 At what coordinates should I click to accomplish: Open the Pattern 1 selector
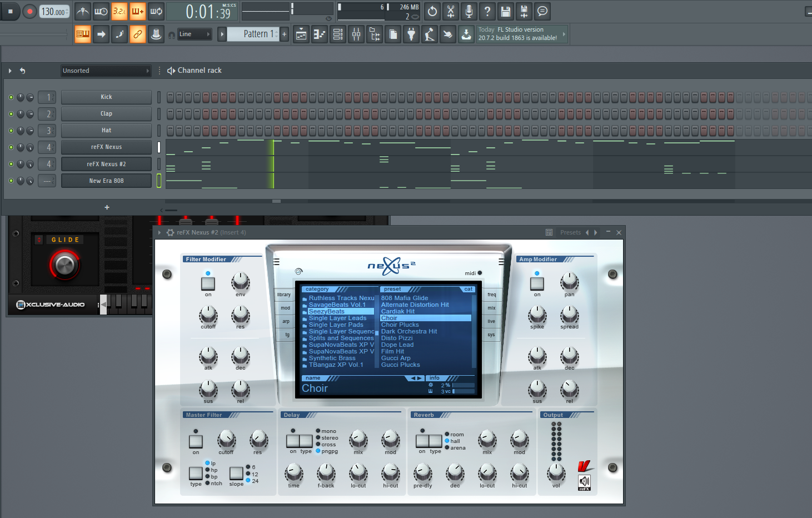tap(253, 34)
